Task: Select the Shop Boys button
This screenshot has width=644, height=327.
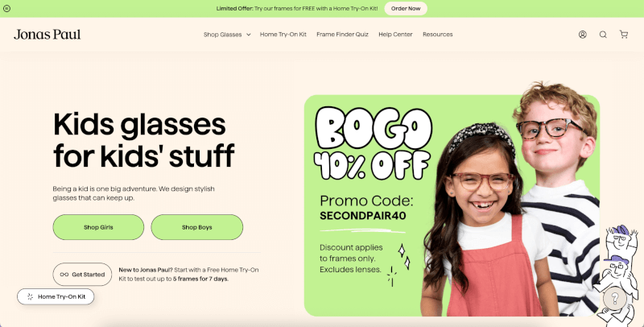Action: pyautogui.click(x=196, y=227)
